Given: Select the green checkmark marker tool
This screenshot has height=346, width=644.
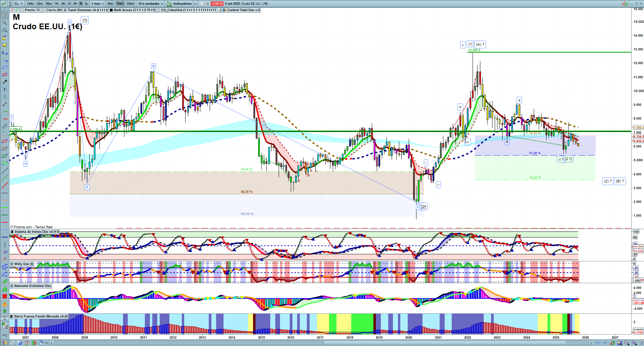Looking at the screenshot, I should click(x=5, y=282).
